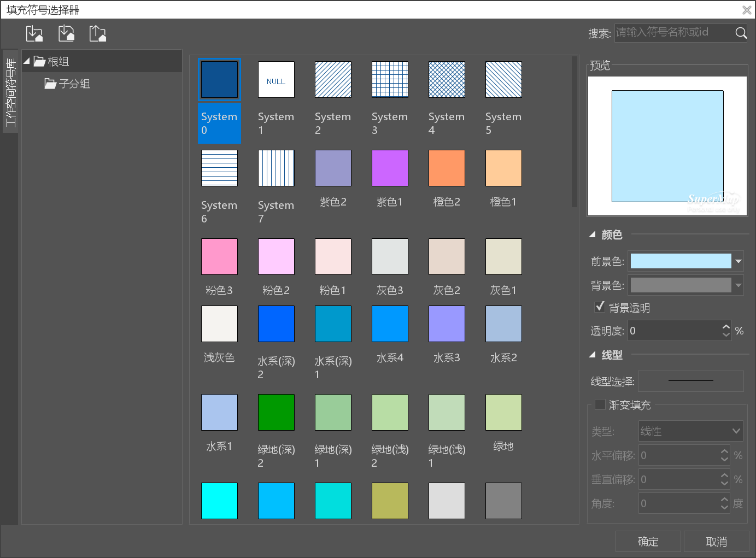This screenshot has width=756, height=558.
Task: Pick the System 4 crosshatch fill symbol
Action: click(447, 80)
